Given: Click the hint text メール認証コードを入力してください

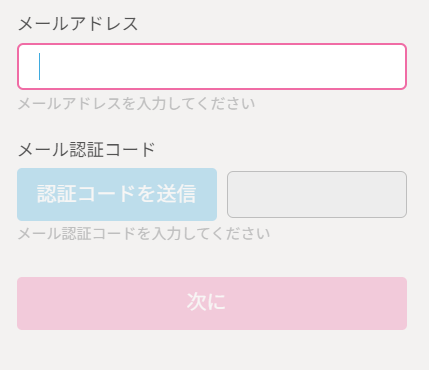Looking at the screenshot, I should coord(144,234).
